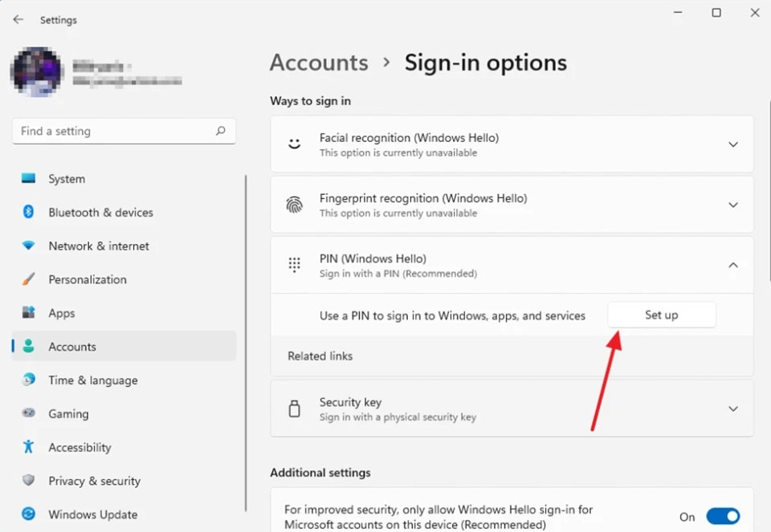Expand the Security key section
The height and width of the screenshot is (532, 771).
click(x=732, y=409)
